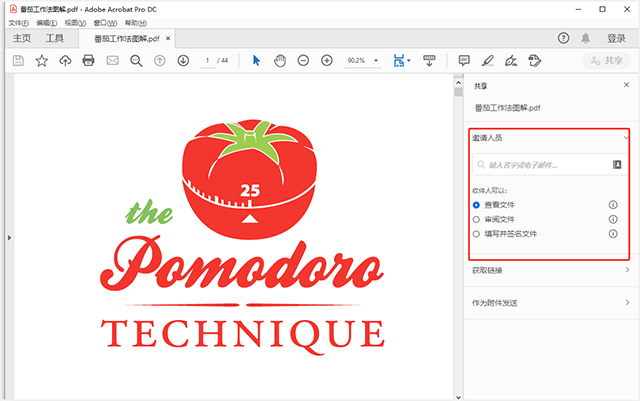Show info for 审阅文件 option
Image resolution: width=640 pixels, height=401 pixels.
(x=613, y=219)
